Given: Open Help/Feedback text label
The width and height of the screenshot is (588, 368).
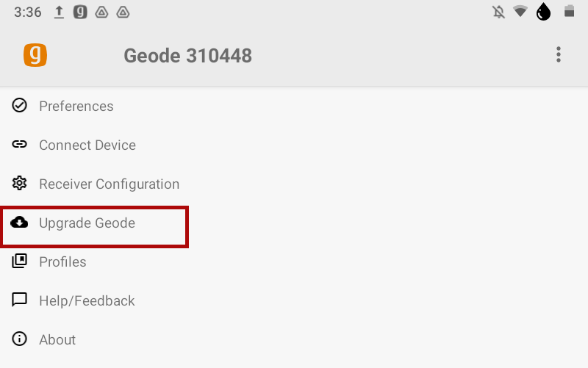Looking at the screenshot, I should (x=87, y=301).
